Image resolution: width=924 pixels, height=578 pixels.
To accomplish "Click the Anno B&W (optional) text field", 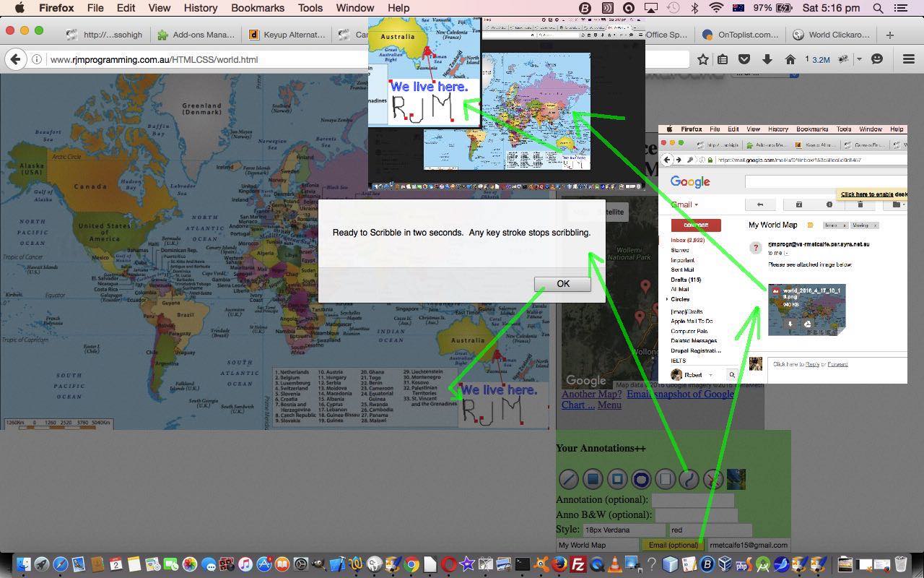I will [x=696, y=514].
